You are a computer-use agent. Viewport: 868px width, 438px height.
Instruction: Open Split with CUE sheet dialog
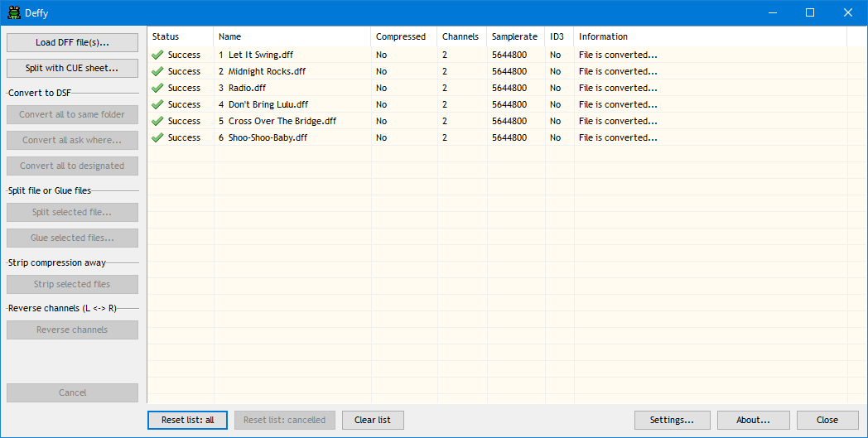pyautogui.click(x=72, y=68)
